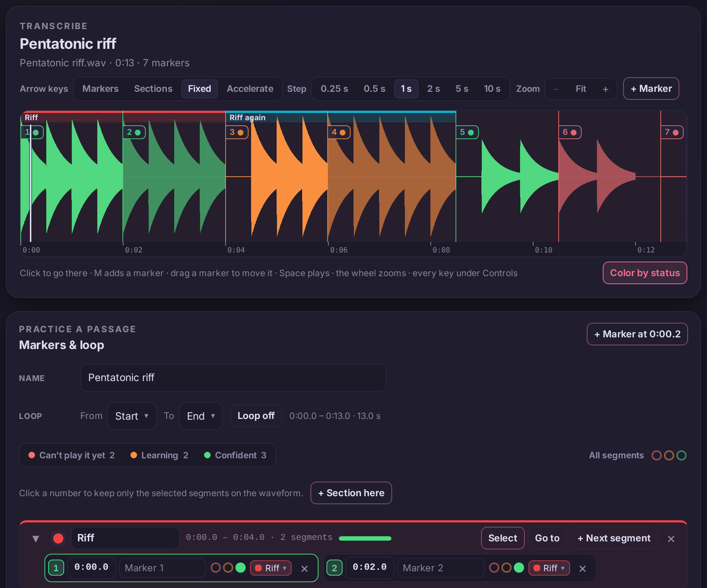
Task: Filter by Confident 3 status
Action: (x=235, y=455)
